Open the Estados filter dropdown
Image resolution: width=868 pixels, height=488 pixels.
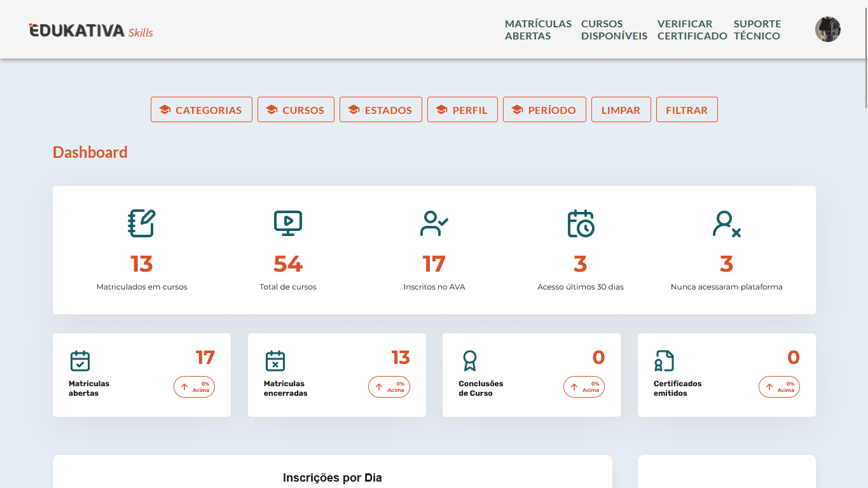click(380, 109)
